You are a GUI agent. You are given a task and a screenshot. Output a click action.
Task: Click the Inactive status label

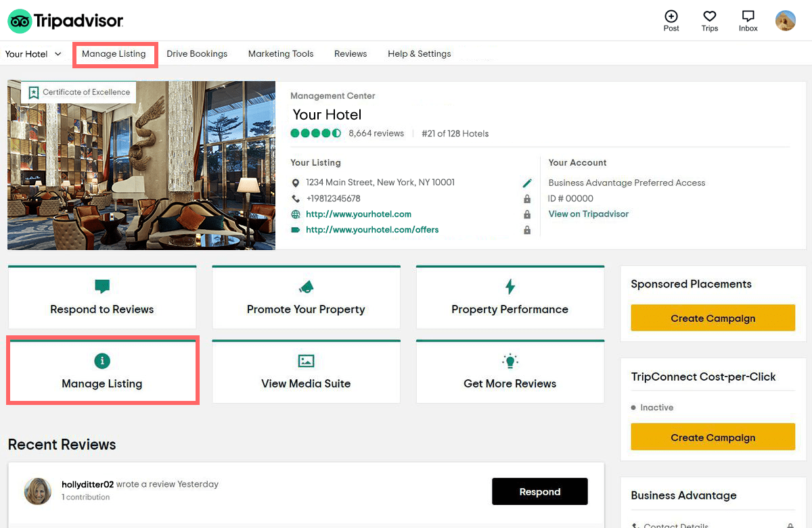pyautogui.click(x=656, y=408)
